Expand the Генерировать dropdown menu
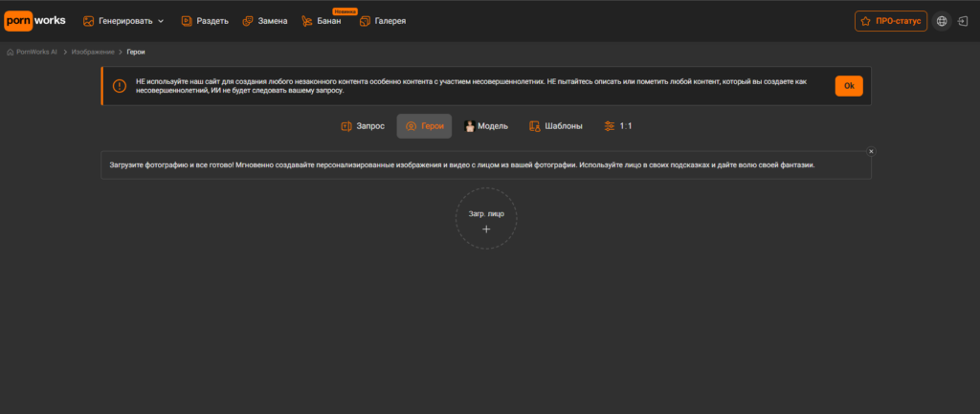 pyautogui.click(x=123, y=21)
